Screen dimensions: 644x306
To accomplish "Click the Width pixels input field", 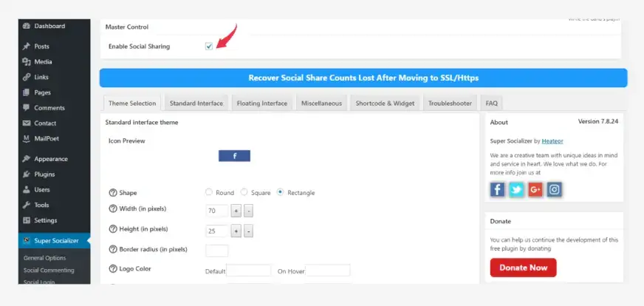I will click(x=217, y=211).
